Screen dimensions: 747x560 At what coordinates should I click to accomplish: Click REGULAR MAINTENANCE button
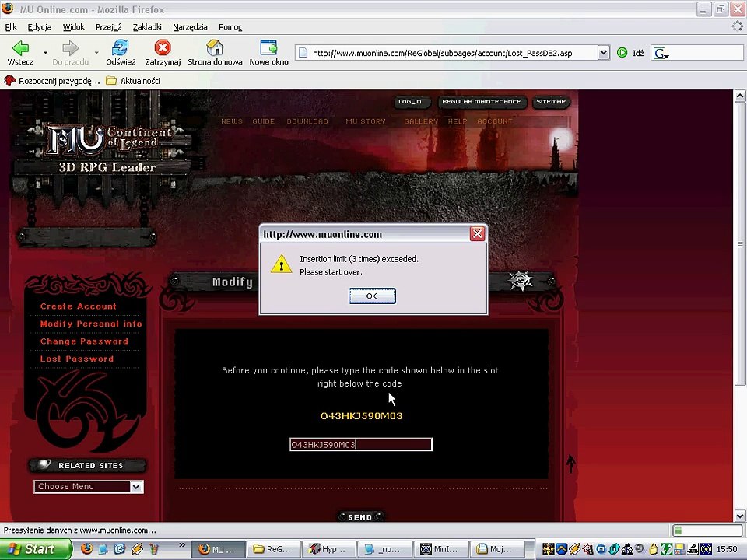tap(482, 102)
